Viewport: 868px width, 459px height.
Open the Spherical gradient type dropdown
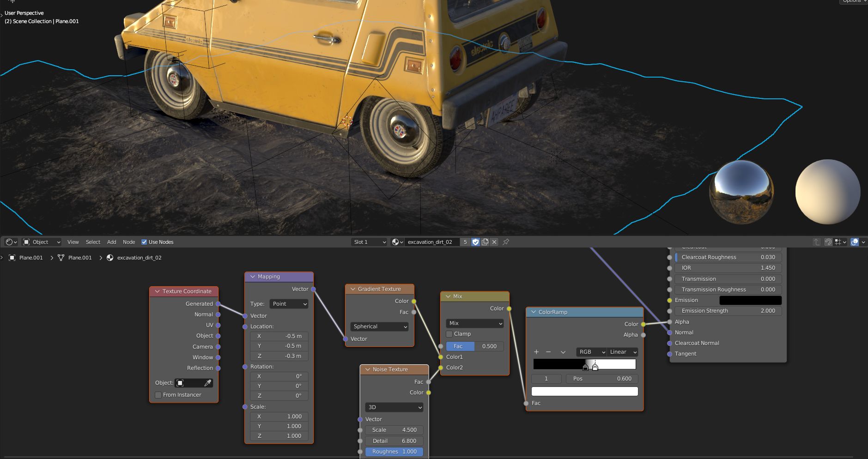[x=379, y=326]
